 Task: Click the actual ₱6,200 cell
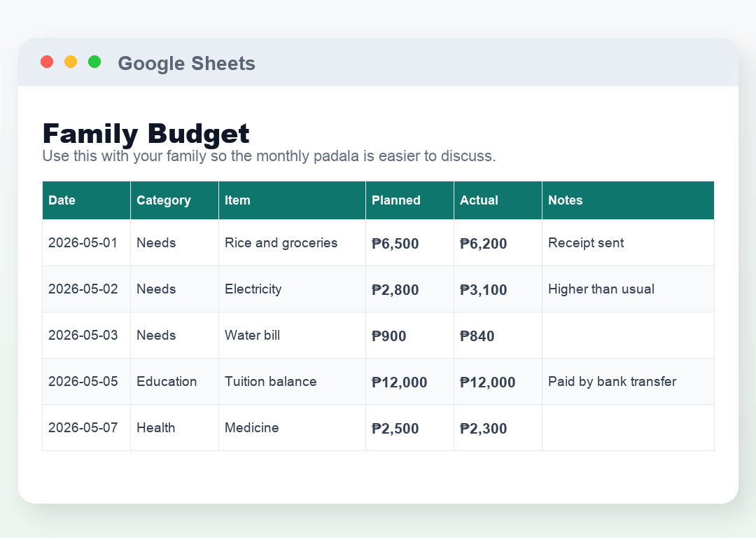(498, 242)
